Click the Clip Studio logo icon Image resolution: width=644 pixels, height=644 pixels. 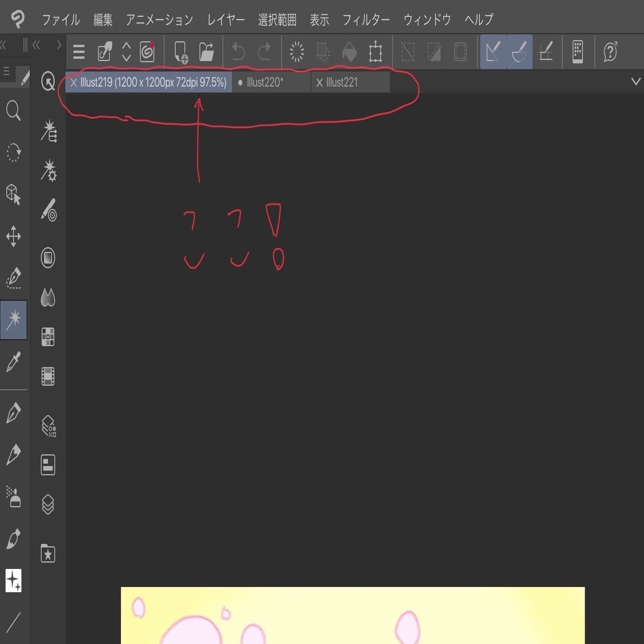[17, 19]
